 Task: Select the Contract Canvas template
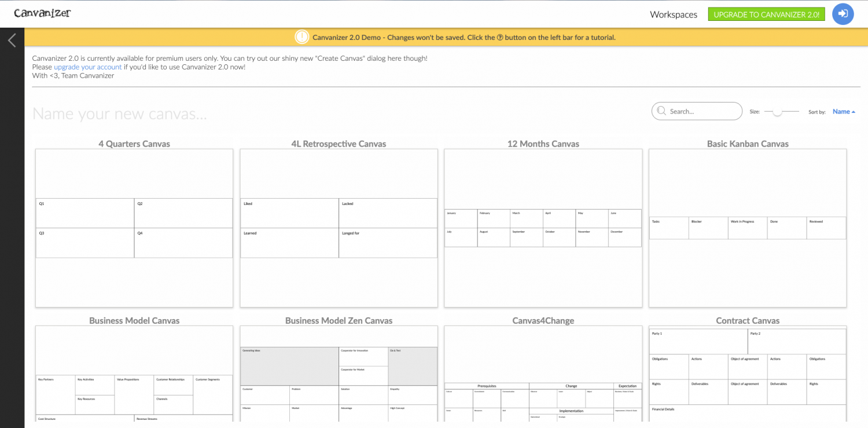748,376
